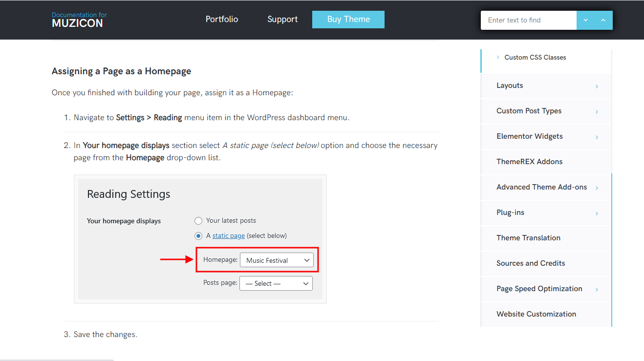Expand the Plug-ins chevron arrow

(x=597, y=213)
